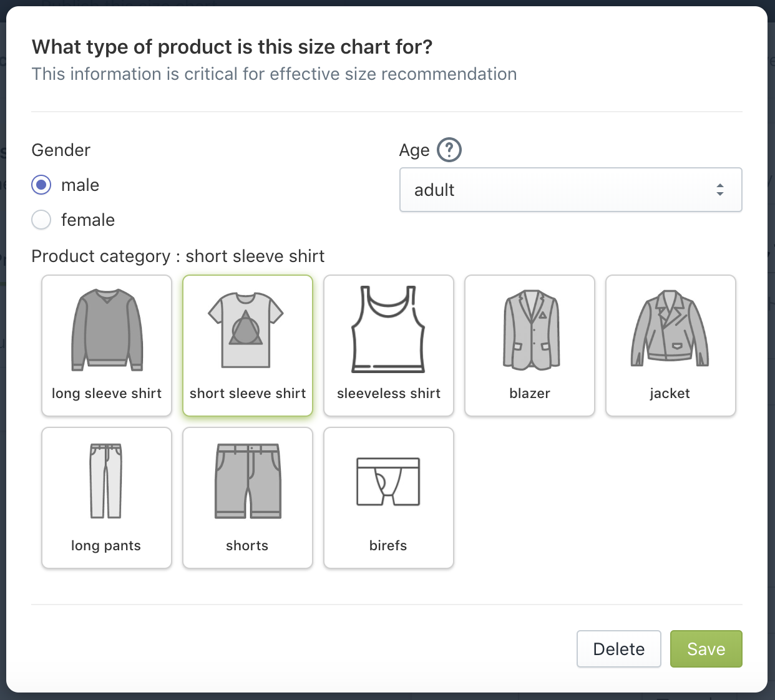Image resolution: width=775 pixels, height=700 pixels.
Task: Select the sleeveless shirt category icon
Action: (x=388, y=346)
